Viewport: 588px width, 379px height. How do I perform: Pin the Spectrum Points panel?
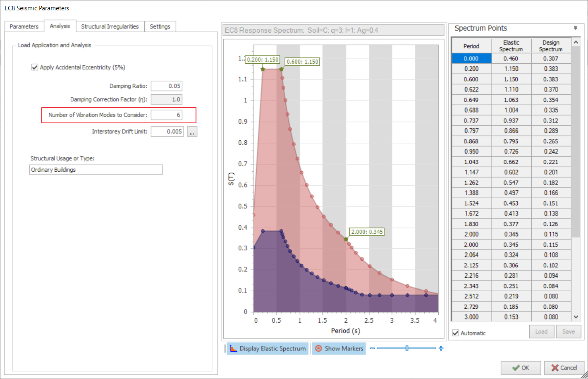click(x=575, y=28)
